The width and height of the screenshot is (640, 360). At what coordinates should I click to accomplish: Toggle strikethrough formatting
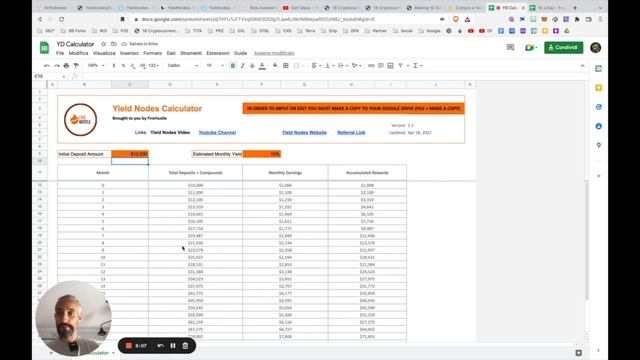(252, 66)
